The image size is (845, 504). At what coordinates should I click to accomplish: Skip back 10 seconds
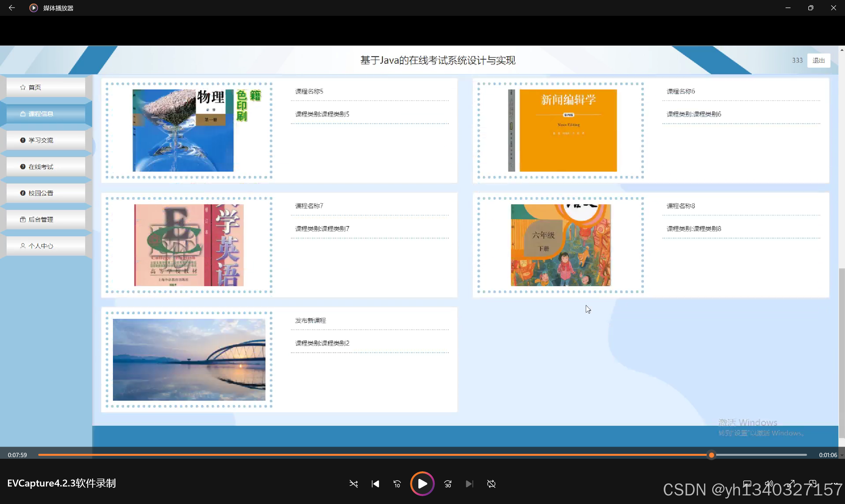[x=397, y=484]
